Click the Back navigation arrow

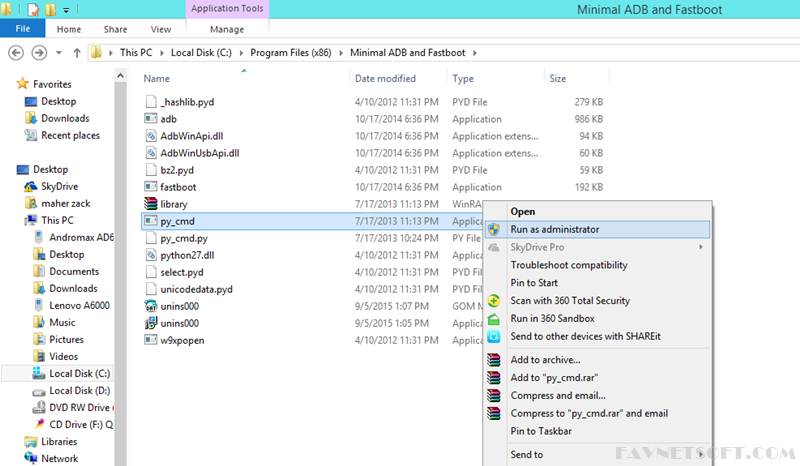[16, 53]
